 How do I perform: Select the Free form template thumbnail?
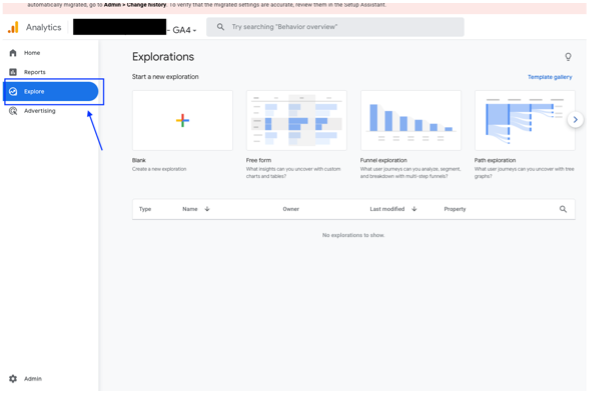click(x=296, y=121)
